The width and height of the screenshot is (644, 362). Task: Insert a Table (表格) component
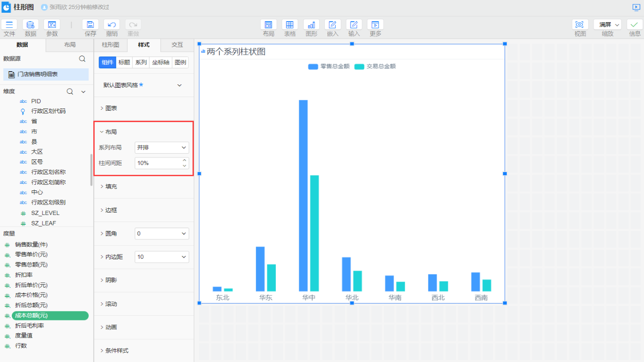tap(289, 25)
